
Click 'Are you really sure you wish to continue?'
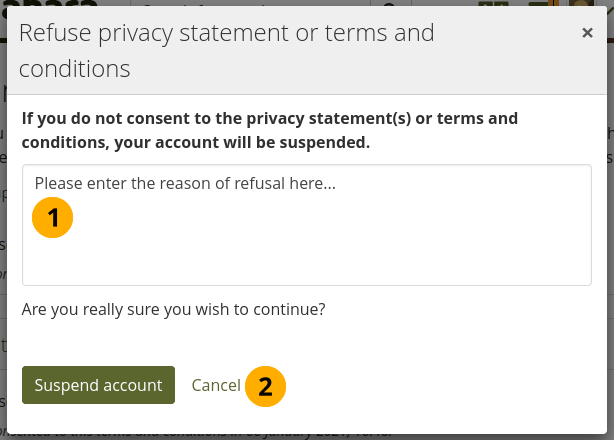click(x=174, y=309)
